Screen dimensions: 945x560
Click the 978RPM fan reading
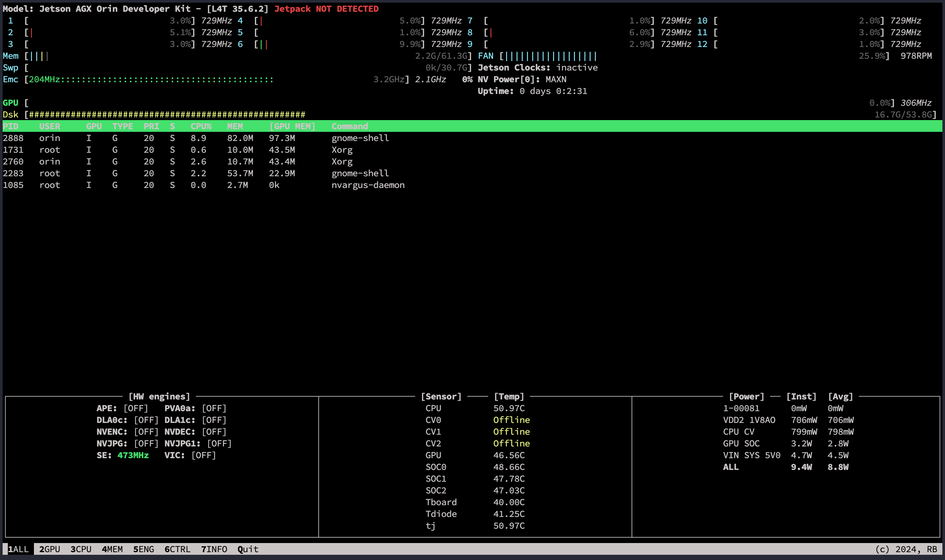916,56
